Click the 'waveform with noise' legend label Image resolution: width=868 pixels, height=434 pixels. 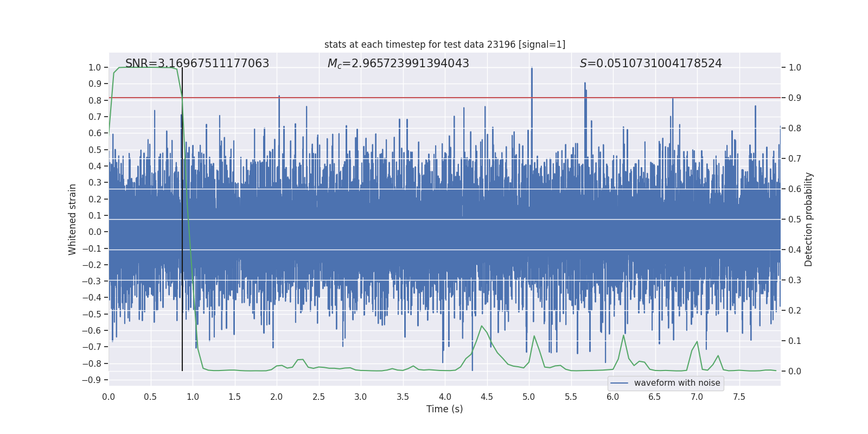676,383
